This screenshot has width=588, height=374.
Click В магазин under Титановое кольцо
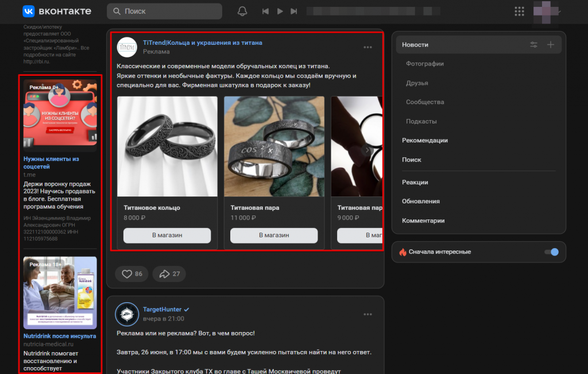(x=167, y=235)
